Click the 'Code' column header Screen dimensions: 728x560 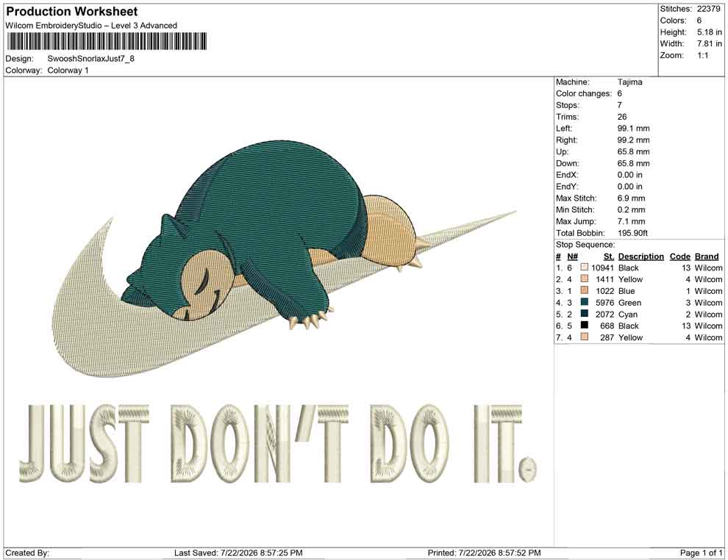click(x=680, y=256)
